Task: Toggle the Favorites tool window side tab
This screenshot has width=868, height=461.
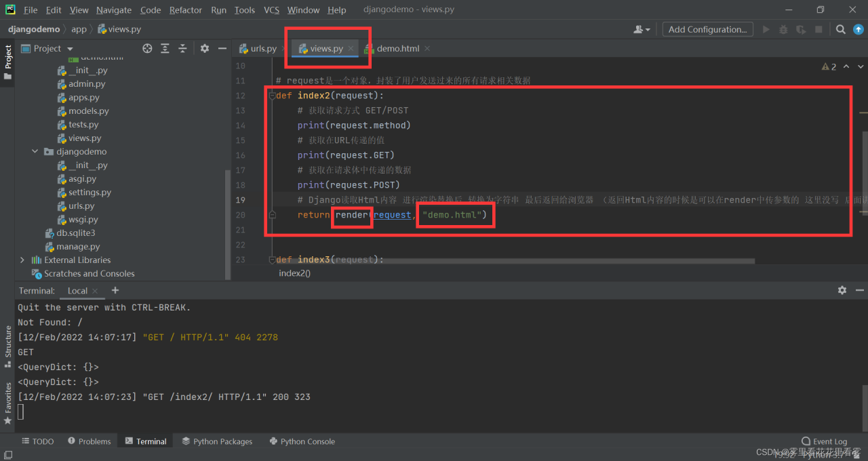Action: click(7, 404)
